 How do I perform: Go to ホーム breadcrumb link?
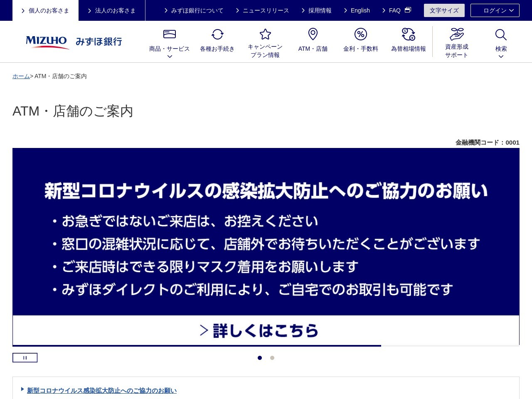pos(21,76)
